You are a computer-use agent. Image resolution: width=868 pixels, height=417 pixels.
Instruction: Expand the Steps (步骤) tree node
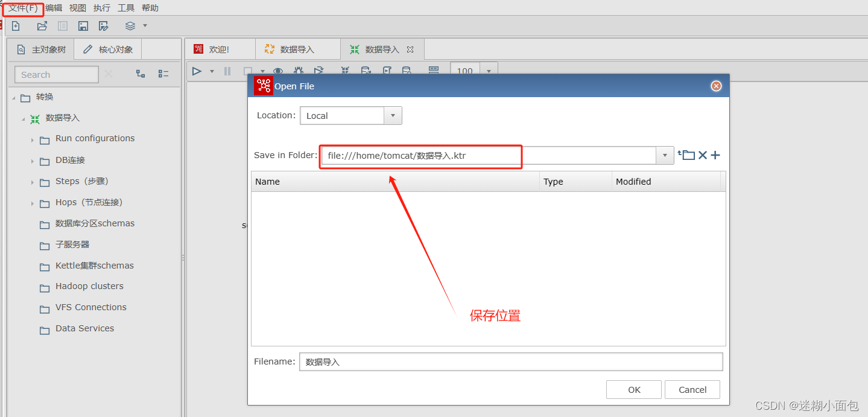(x=32, y=181)
